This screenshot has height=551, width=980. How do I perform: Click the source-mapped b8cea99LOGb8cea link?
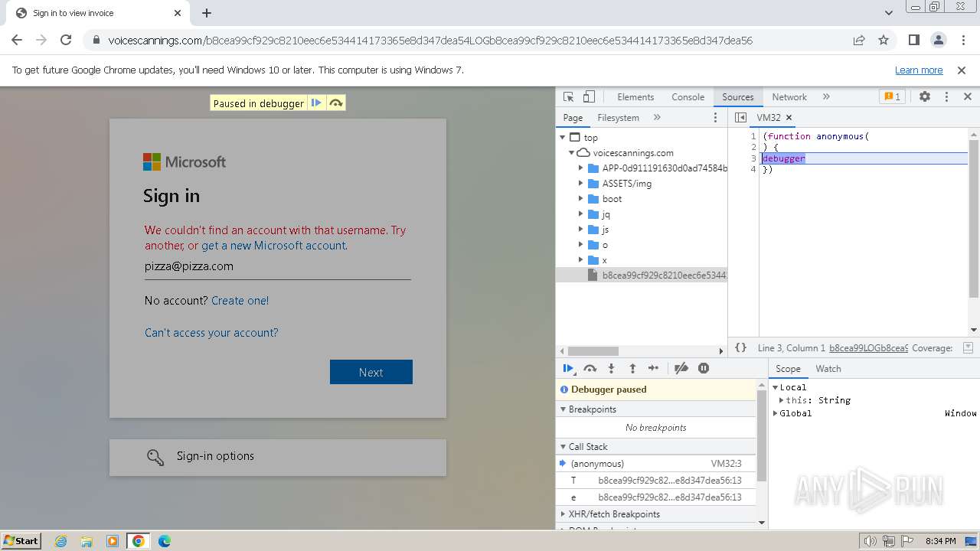868,348
